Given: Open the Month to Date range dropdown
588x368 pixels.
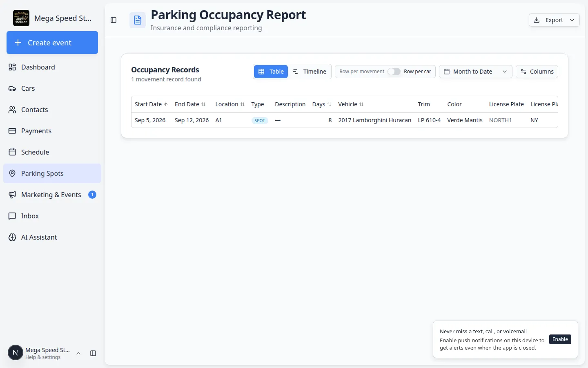Looking at the screenshot, I should coord(476,72).
